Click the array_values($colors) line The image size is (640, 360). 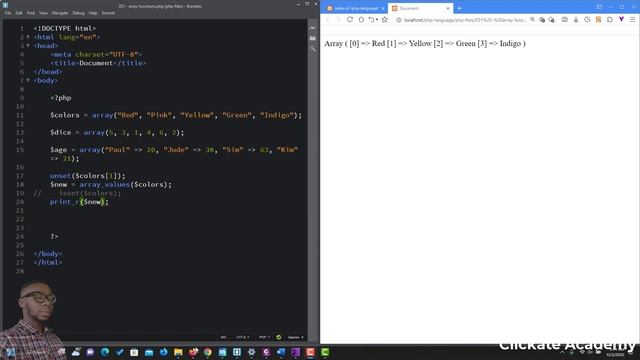pos(111,184)
